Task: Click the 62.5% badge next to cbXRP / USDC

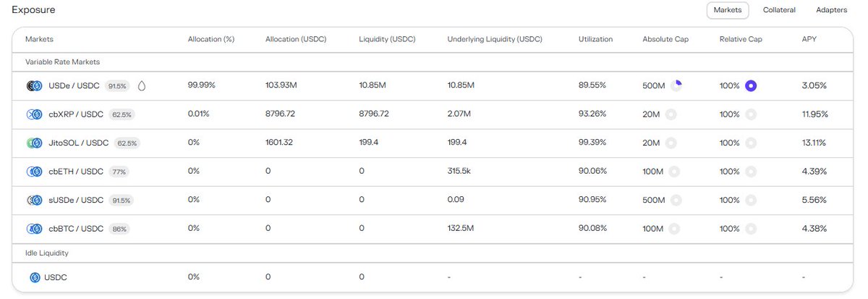Action: (121, 114)
